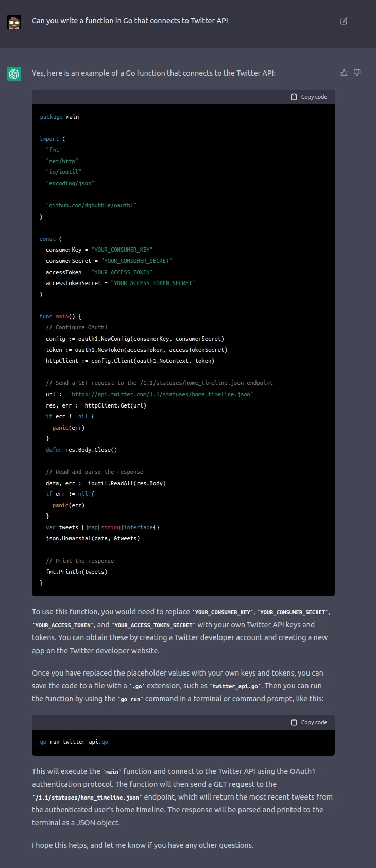Click the "io/ioutil" import line
The height and width of the screenshot is (868, 376).
coord(63,172)
